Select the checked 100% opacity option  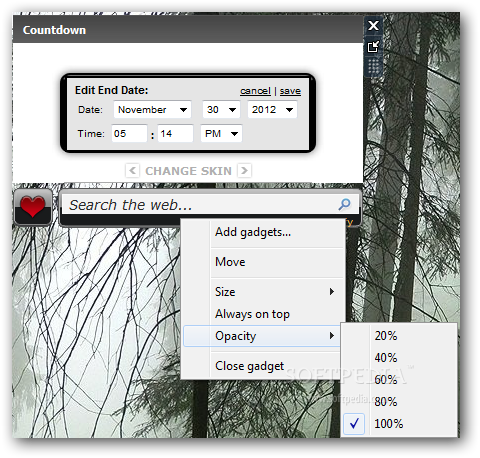(x=399, y=424)
